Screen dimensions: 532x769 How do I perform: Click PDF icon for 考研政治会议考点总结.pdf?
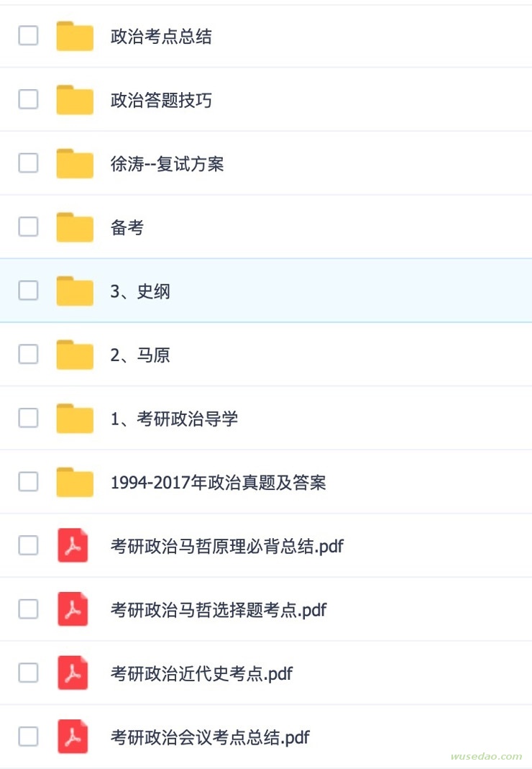[73, 737]
